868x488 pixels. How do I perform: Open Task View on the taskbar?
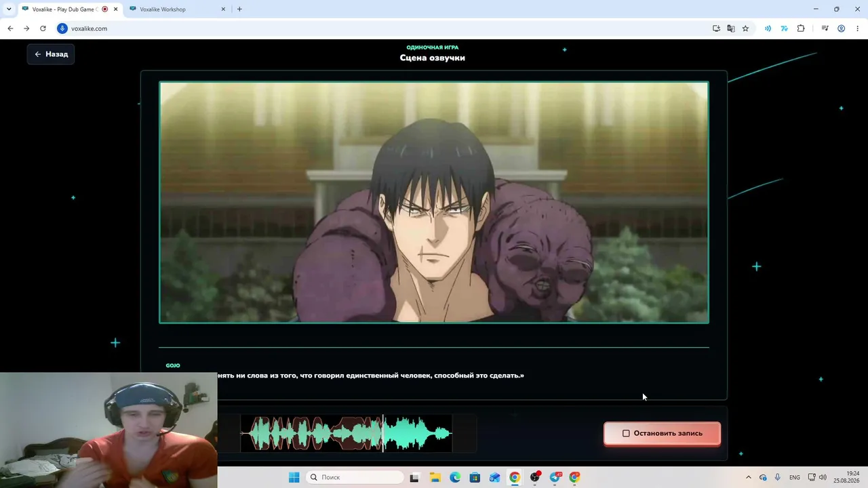(415, 477)
